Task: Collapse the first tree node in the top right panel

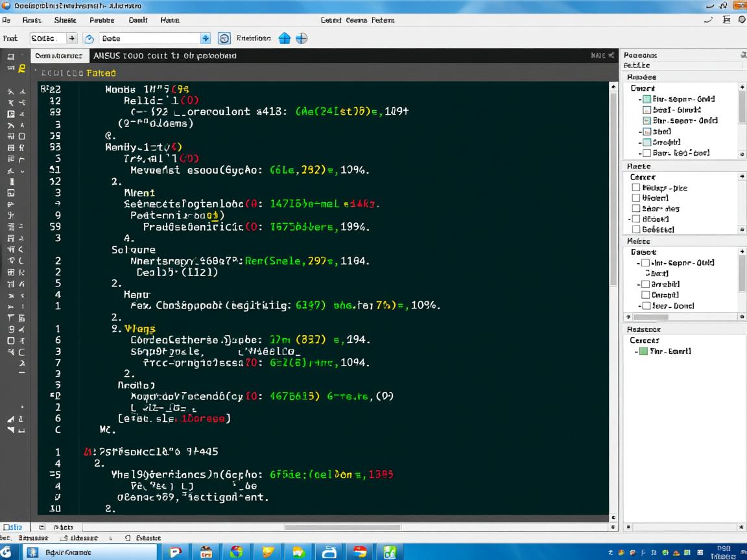Action: coord(640,99)
